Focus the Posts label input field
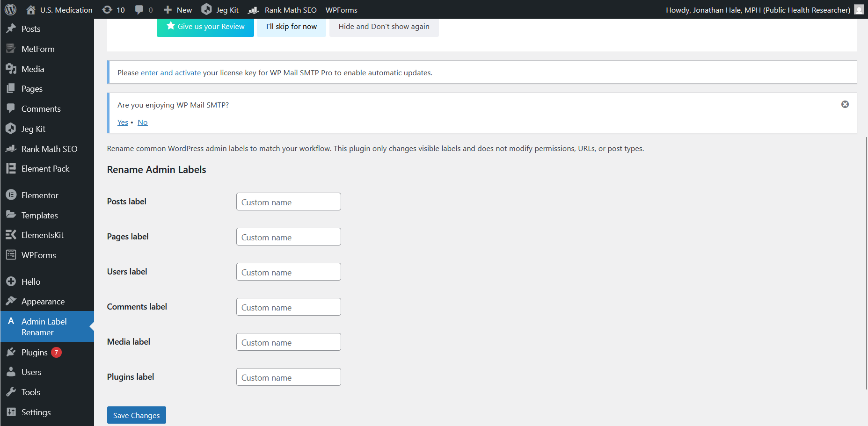Image resolution: width=868 pixels, height=426 pixels. point(288,202)
